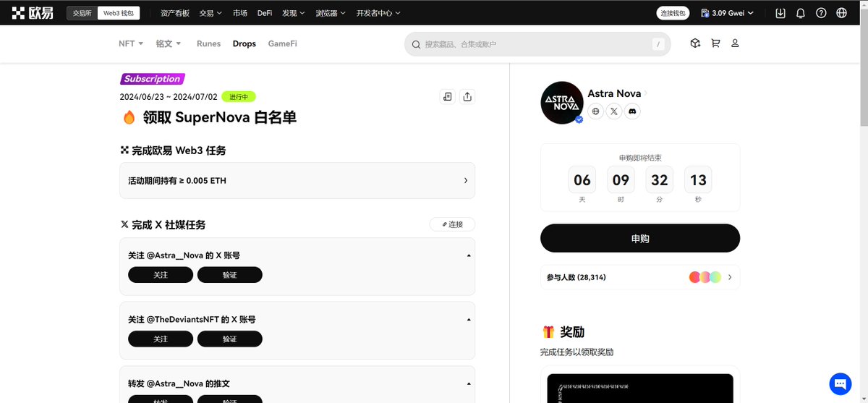Image resolution: width=868 pixels, height=403 pixels.
Task: Click the Astra Nova project name
Action: coord(614,93)
